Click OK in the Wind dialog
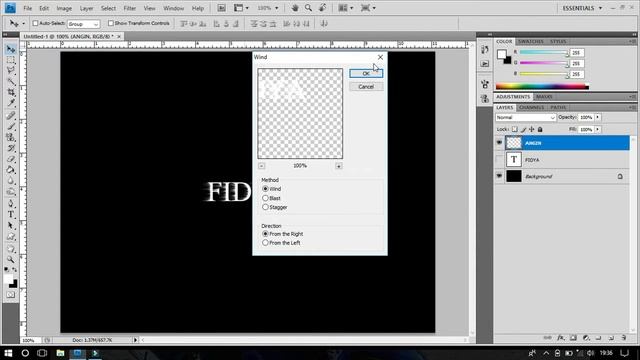 coord(366,73)
